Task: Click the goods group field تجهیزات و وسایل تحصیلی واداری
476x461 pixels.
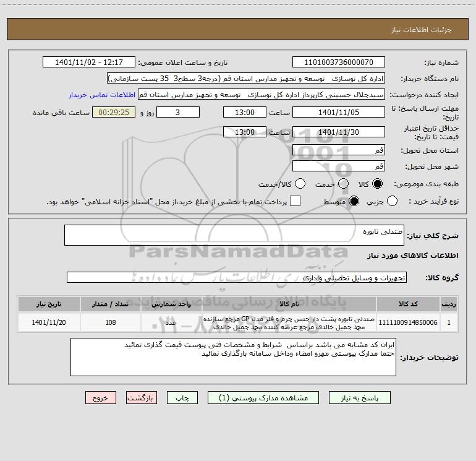Action: pos(237,277)
